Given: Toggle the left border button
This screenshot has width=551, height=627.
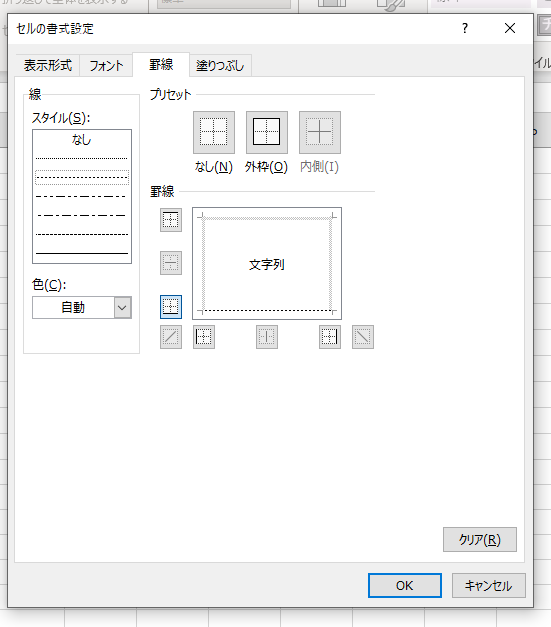Looking at the screenshot, I should (204, 337).
